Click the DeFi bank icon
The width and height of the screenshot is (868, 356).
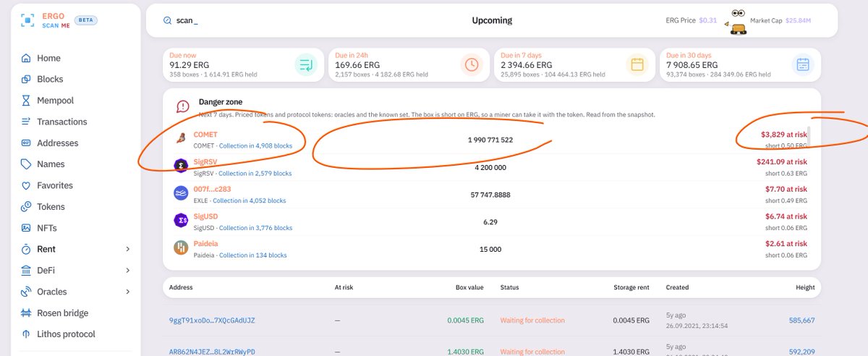click(26, 271)
